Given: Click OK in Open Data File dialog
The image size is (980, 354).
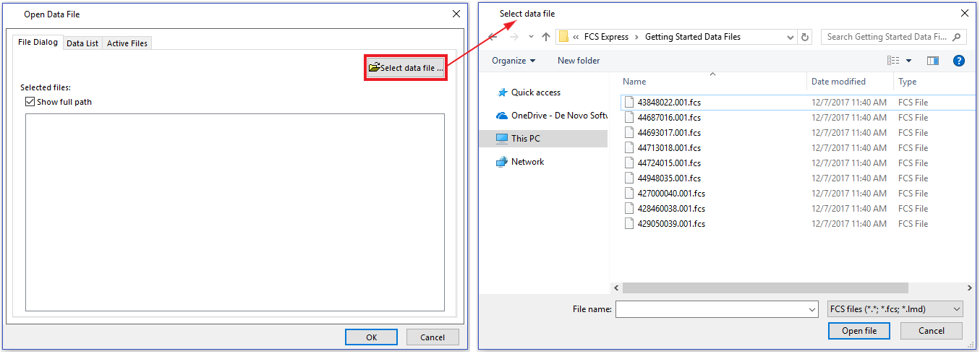Looking at the screenshot, I should (x=371, y=337).
